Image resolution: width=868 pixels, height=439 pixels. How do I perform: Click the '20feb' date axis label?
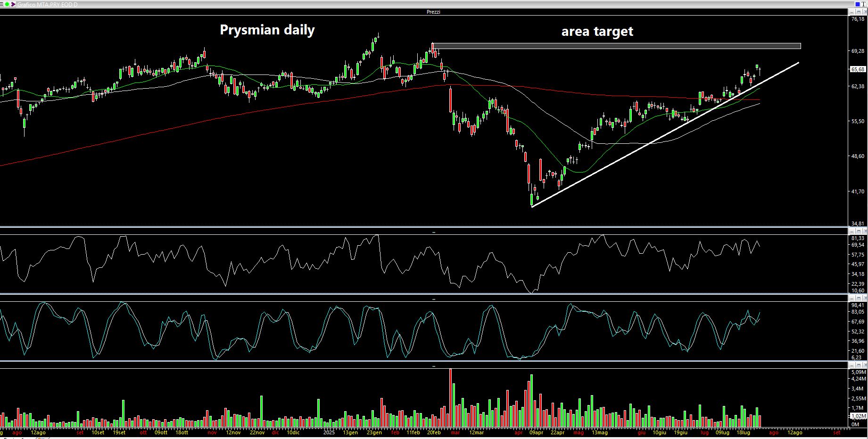[434, 432]
